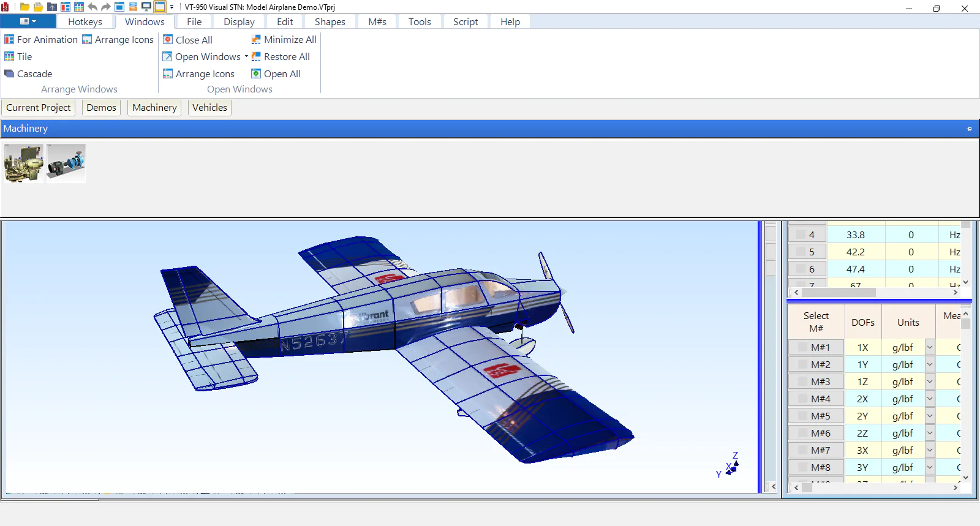This screenshot has width=980, height=526.
Task: Click the Minimize All icon
Action: pyautogui.click(x=256, y=39)
